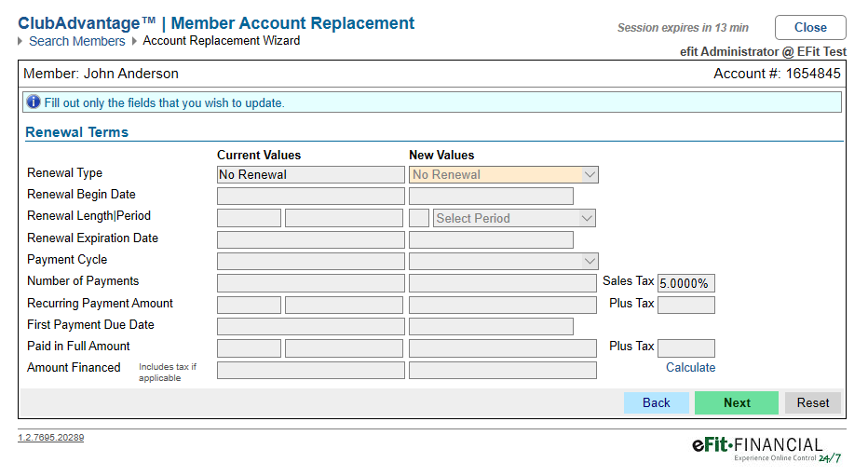Image resolution: width=868 pixels, height=476 pixels.
Task: Click the Renewal Terms section heading
Action: tap(77, 132)
